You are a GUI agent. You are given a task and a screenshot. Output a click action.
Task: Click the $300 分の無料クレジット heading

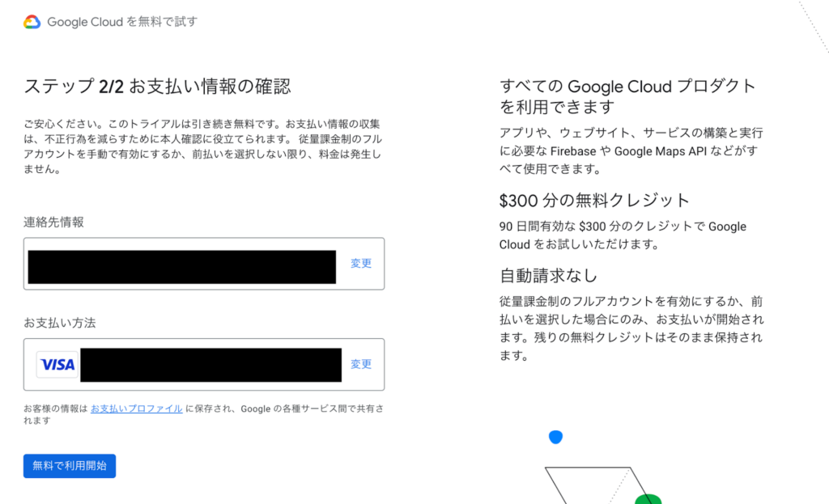pos(594,201)
